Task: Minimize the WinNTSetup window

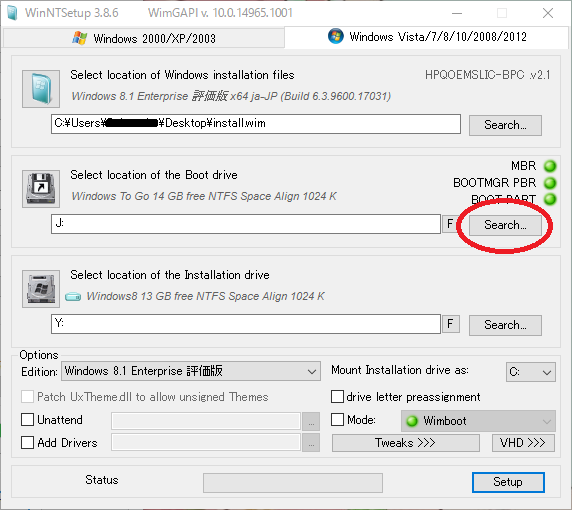Action: click(457, 13)
